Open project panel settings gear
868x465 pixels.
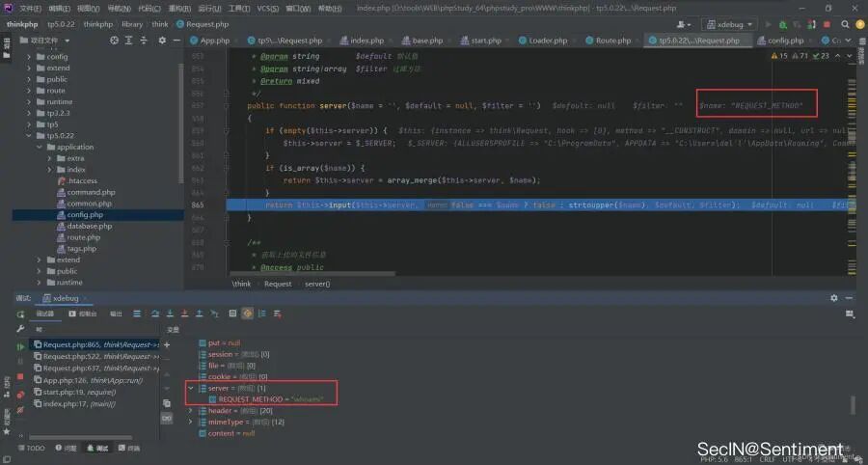click(162, 41)
